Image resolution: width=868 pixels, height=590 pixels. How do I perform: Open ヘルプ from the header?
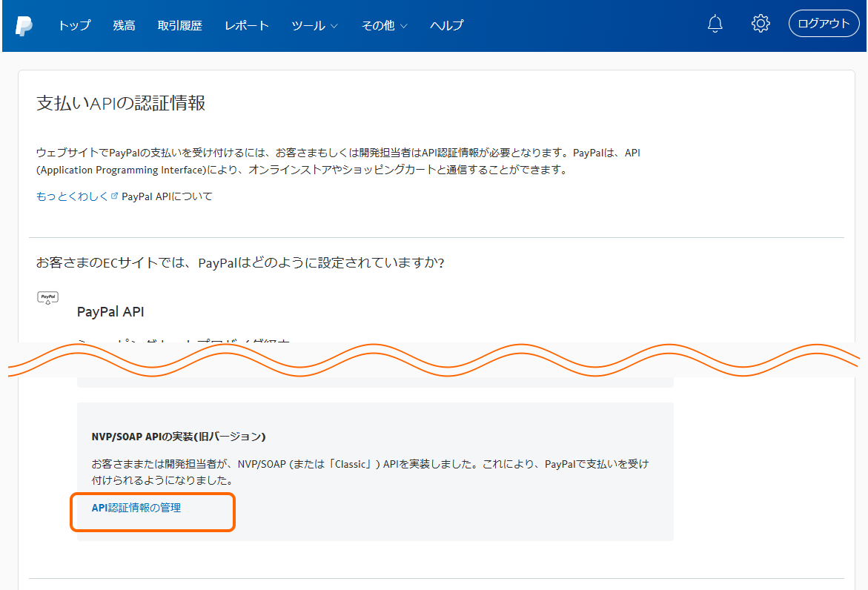coord(446,25)
